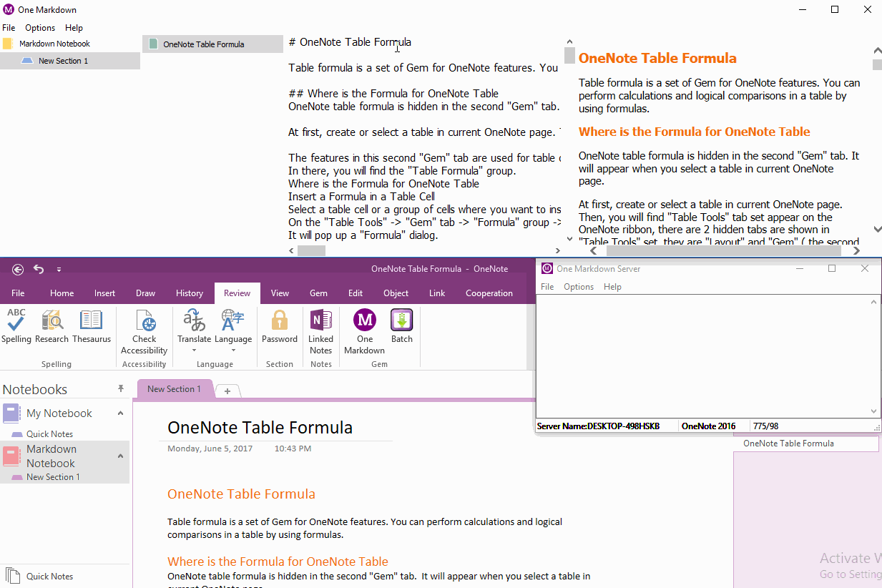Click the page time 10:43 PM
The image size is (882, 588).
coord(293,449)
